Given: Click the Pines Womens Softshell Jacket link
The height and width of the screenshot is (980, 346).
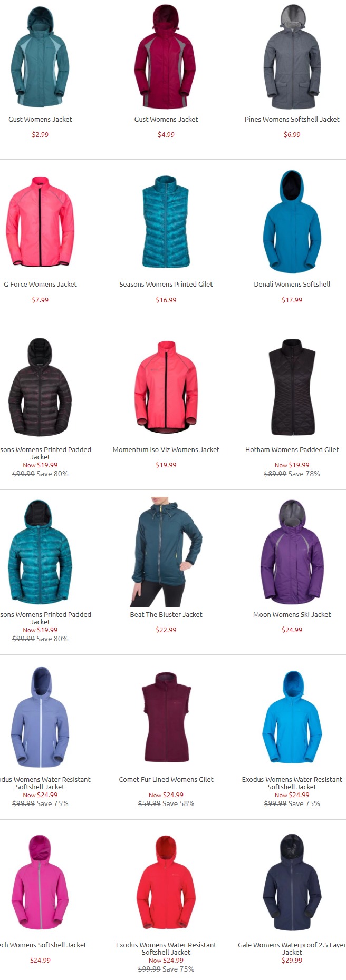Looking at the screenshot, I should click(292, 120).
